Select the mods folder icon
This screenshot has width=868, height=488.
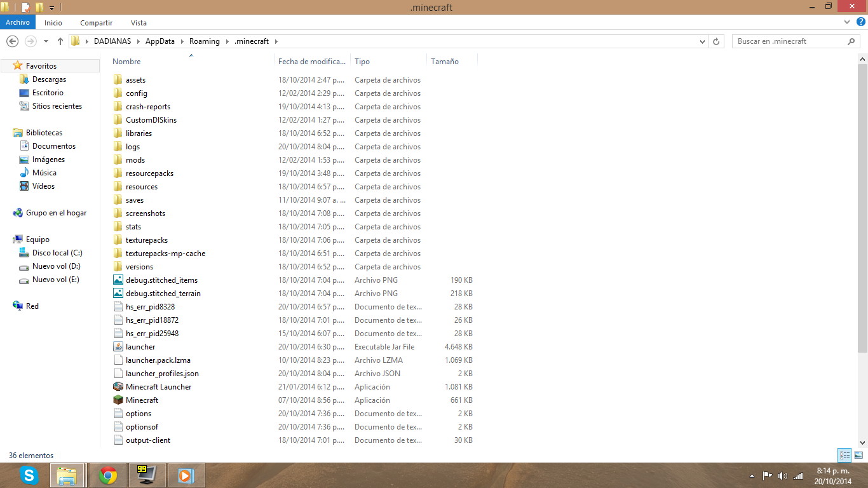(x=118, y=160)
